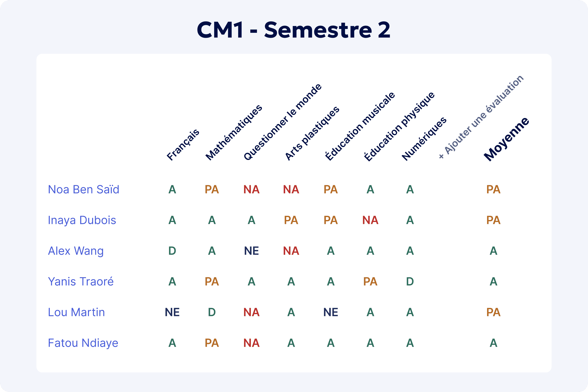The height and width of the screenshot is (392, 588).
Task: Select the Arts plastiques column header
Action: (312, 133)
